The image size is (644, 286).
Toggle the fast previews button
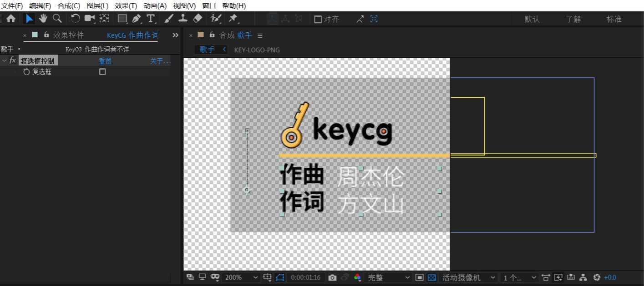[x=558, y=277]
